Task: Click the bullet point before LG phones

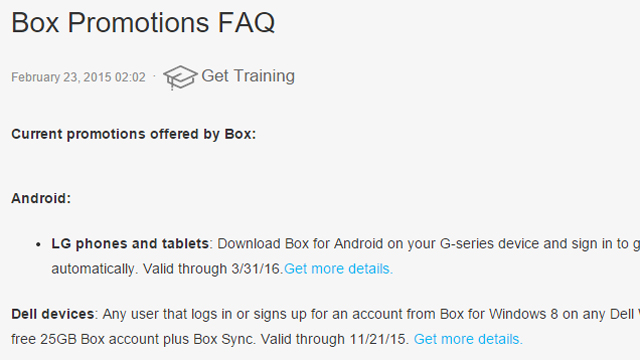Action: click(38, 245)
